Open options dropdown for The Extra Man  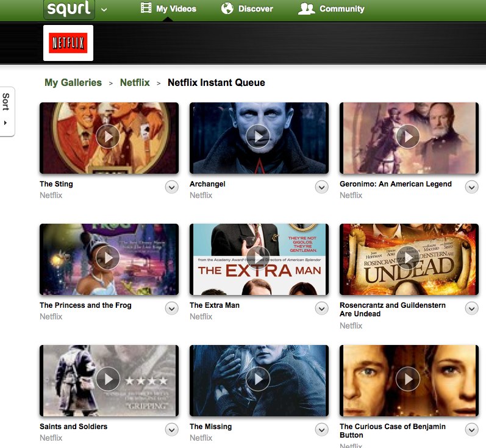pyautogui.click(x=322, y=308)
